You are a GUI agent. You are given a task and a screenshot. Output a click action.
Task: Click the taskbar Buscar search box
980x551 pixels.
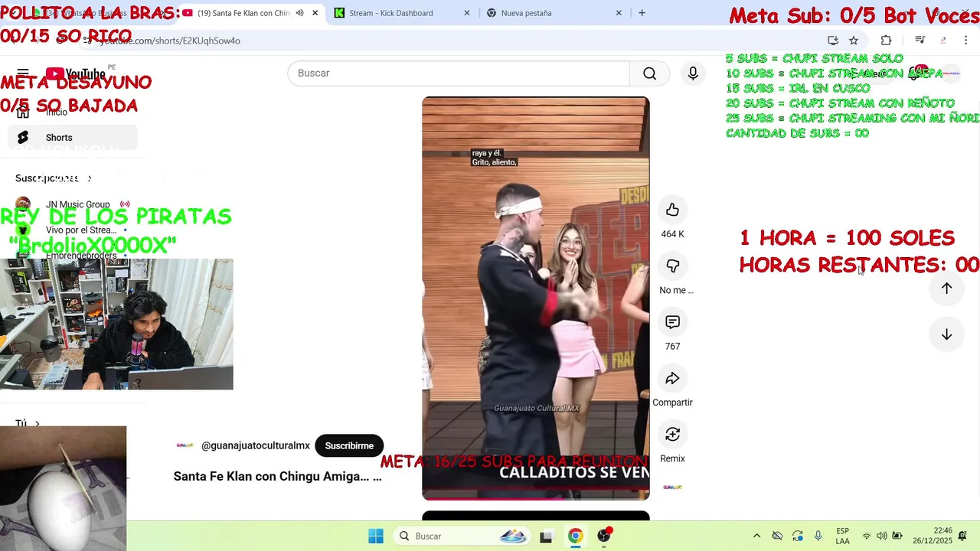click(463, 536)
